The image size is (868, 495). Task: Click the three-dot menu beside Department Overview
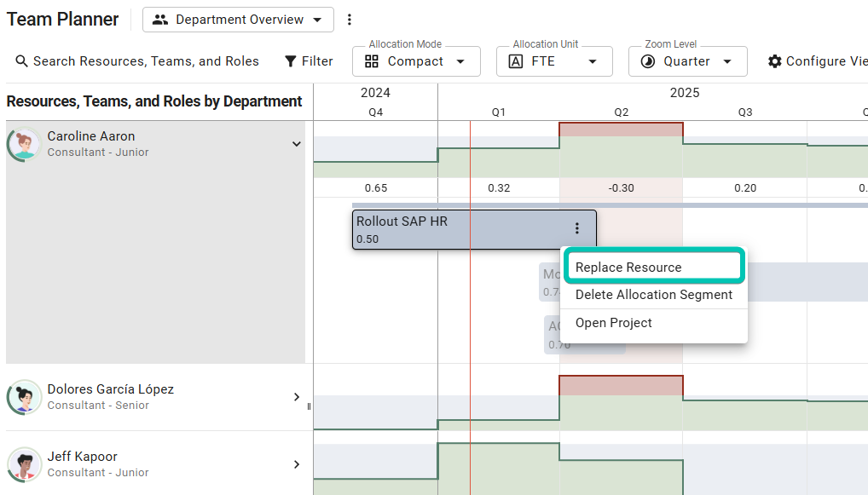tap(349, 20)
